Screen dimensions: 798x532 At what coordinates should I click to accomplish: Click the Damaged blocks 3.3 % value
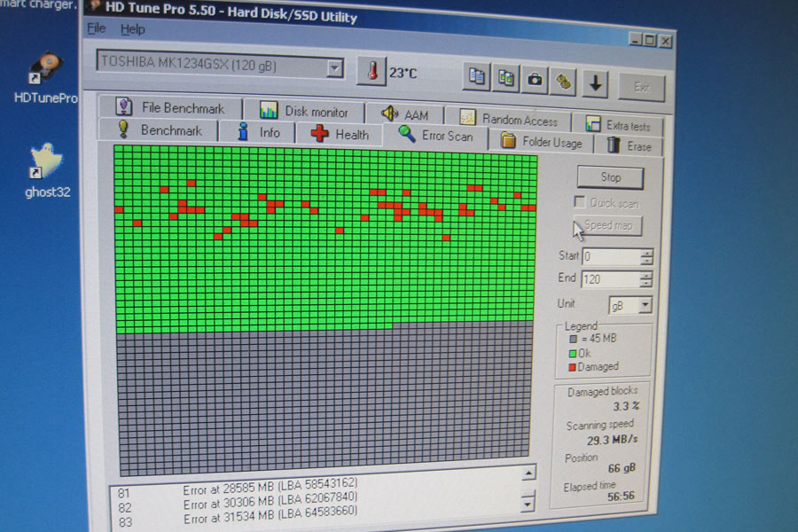pos(626,406)
